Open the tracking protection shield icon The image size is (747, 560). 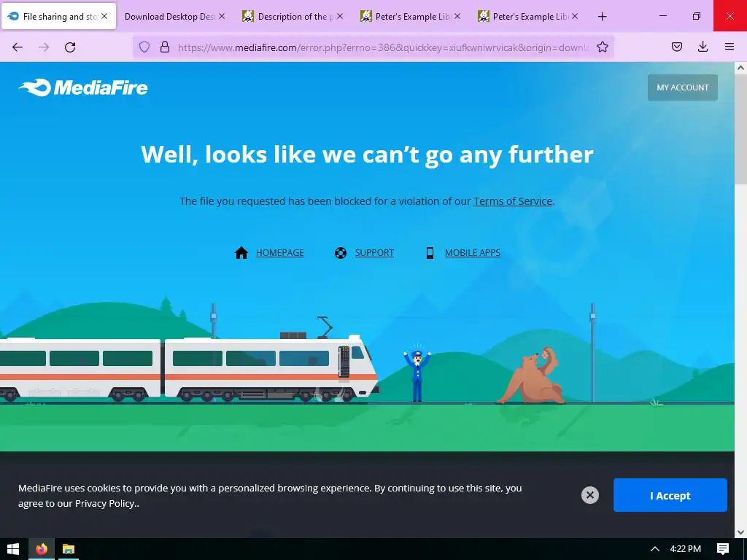coord(144,47)
